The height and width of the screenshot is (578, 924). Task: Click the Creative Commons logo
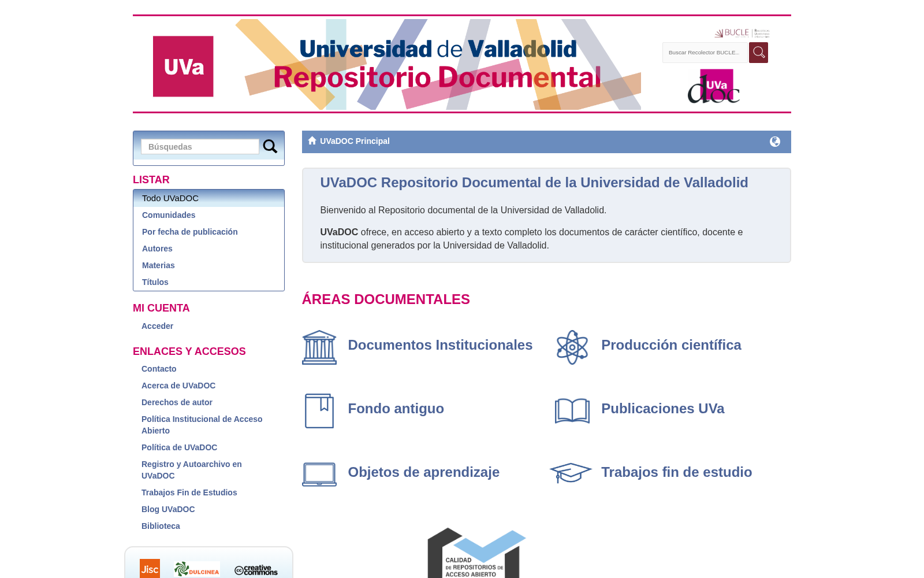(x=256, y=570)
